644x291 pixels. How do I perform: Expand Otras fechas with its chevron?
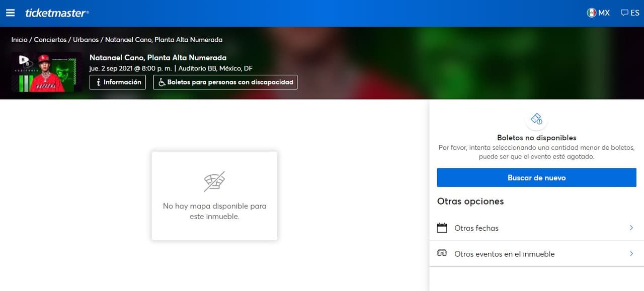pyautogui.click(x=631, y=228)
